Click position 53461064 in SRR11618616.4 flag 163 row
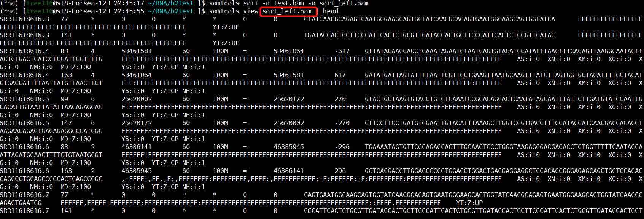Viewport: 644px width, 219px height. coord(137,75)
